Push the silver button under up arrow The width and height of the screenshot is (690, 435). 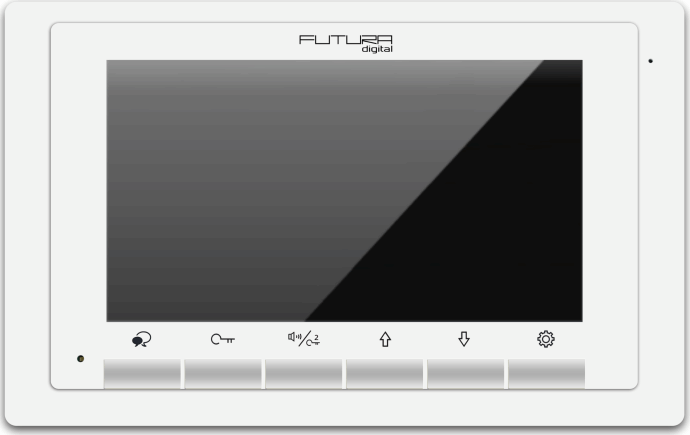click(385, 374)
